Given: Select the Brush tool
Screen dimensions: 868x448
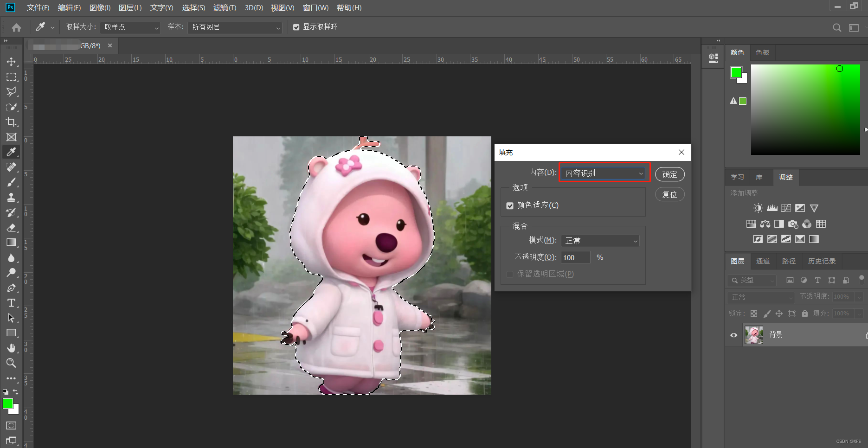Looking at the screenshot, I should point(11,182).
